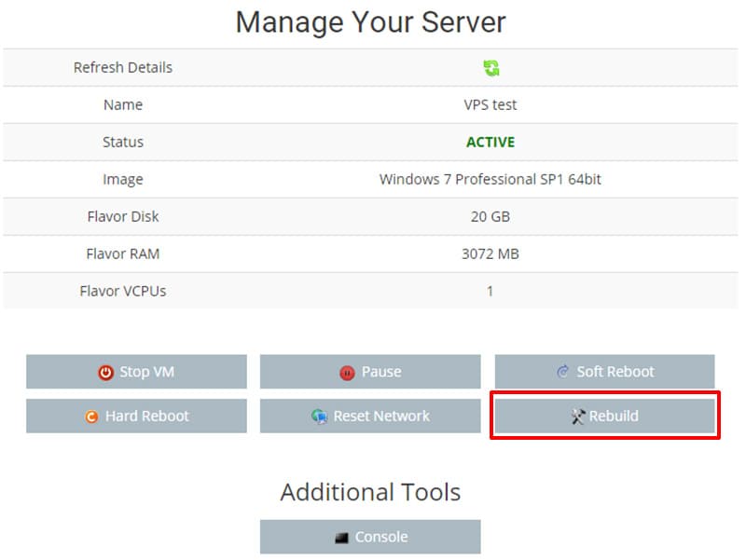Select the 'Flavor VCPUs' row label
746x560 pixels.
123,291
